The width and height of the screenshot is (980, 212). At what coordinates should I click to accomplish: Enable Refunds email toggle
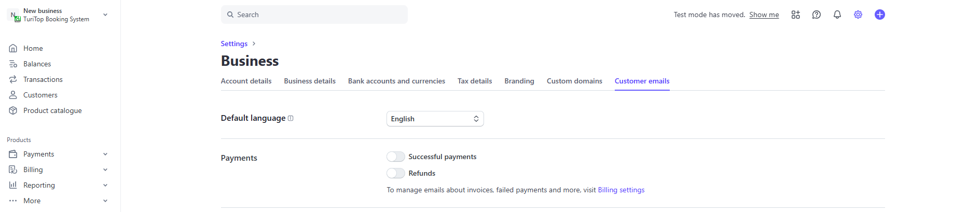pos(396,173)
